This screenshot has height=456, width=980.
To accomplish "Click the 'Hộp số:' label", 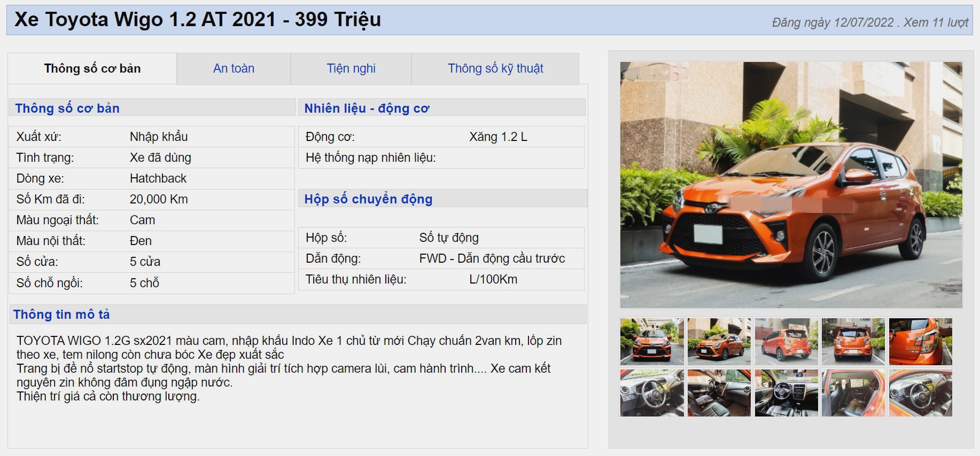I will [326, 238].
